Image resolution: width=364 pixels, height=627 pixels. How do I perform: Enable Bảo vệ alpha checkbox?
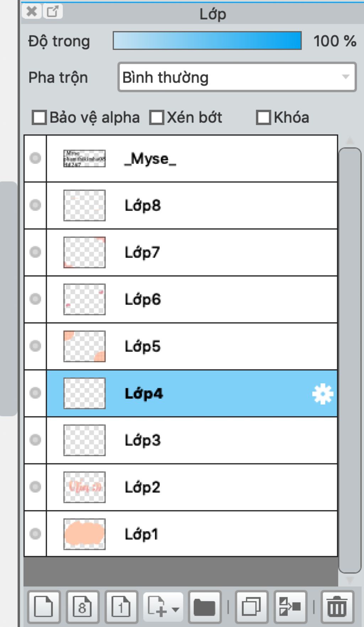(39, 118)
